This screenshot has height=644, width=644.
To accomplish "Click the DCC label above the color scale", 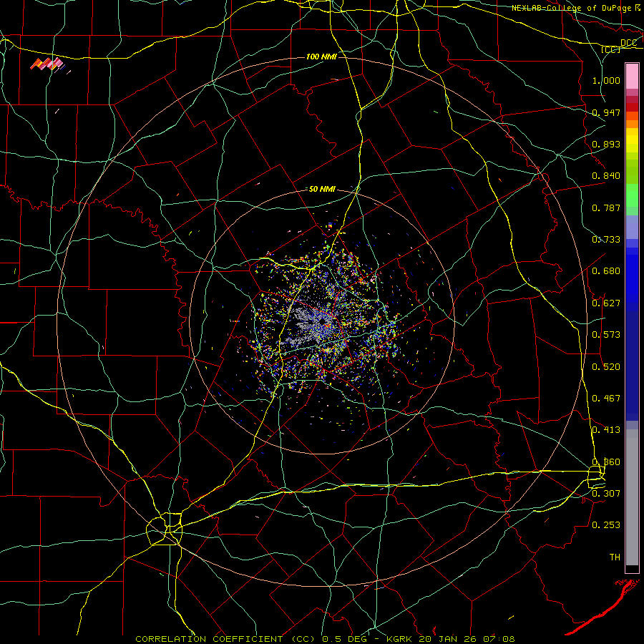I will click(x=628, y=43).
